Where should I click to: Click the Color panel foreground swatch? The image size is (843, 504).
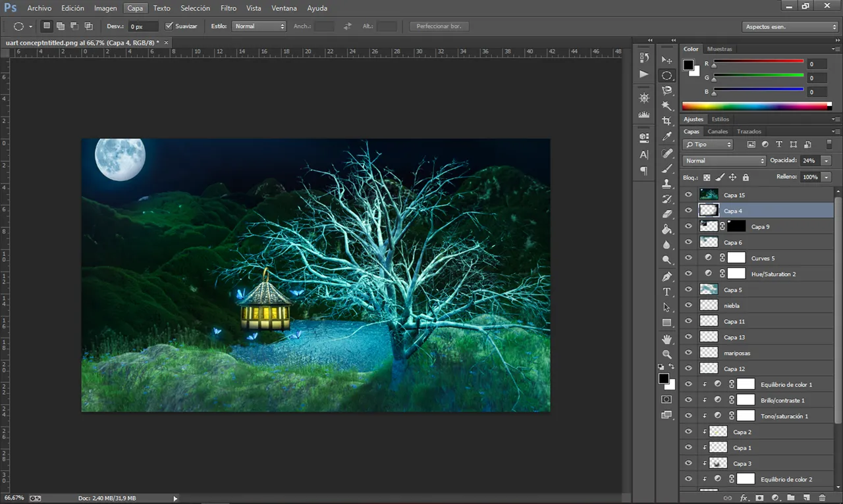pos(688,64)
